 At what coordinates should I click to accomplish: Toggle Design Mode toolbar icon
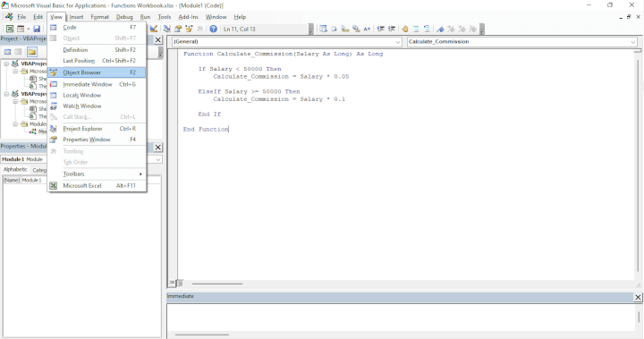coord(153,29)
